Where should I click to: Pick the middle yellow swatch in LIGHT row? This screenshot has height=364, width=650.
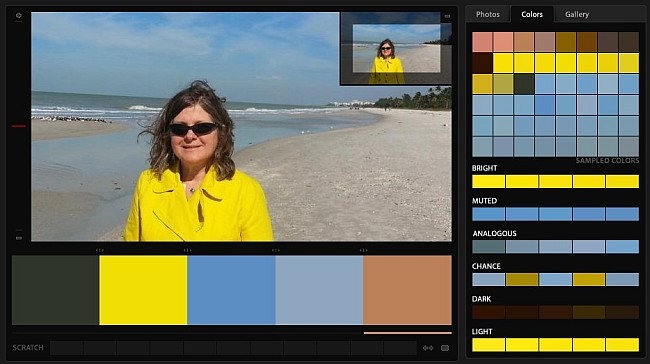click(555, 345)
